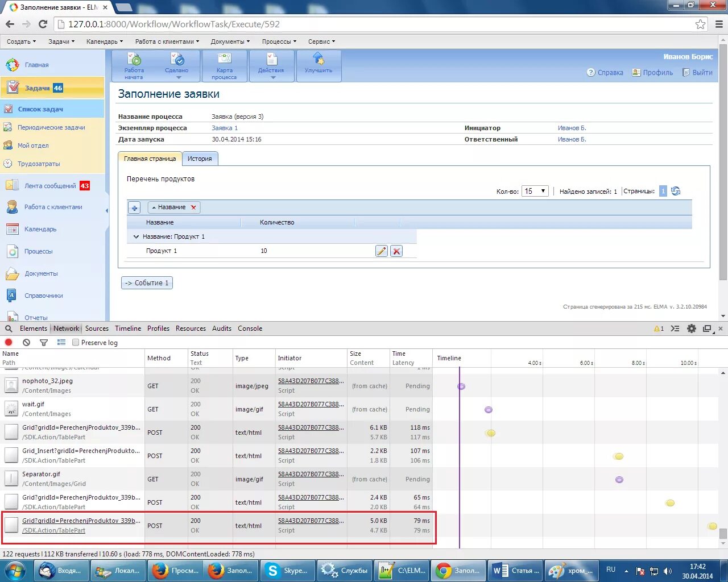Open the 'Справочники' sidebar section
This screenshot has width=728, height=582.
[44, 296]
